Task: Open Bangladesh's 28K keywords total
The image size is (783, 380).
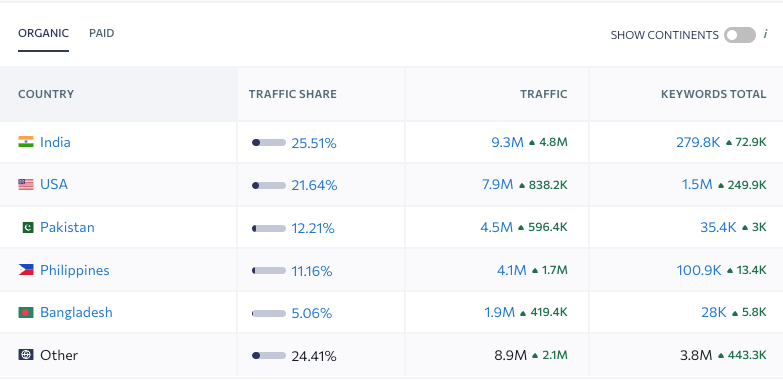Action: [x=714, y=312]
